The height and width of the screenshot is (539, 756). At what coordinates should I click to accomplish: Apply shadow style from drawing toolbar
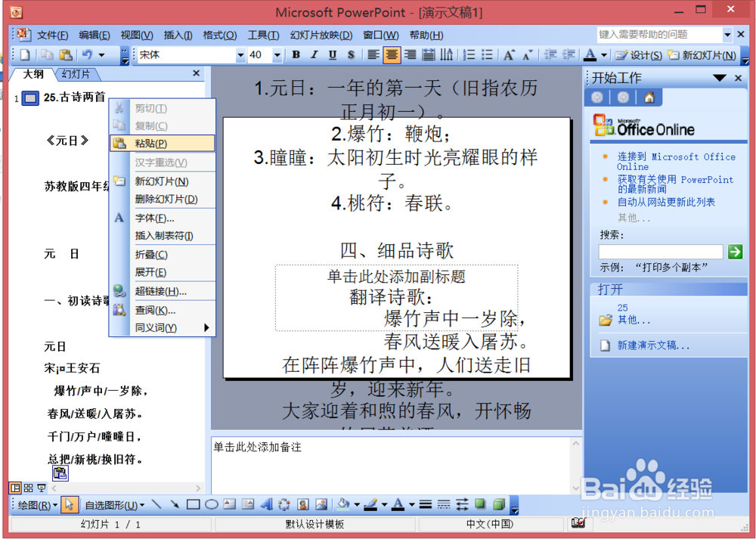tap(480, 504)
